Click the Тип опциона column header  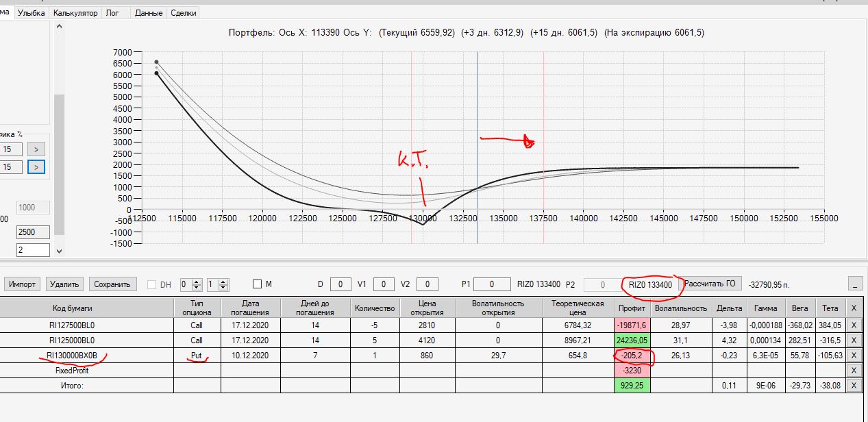197,308
